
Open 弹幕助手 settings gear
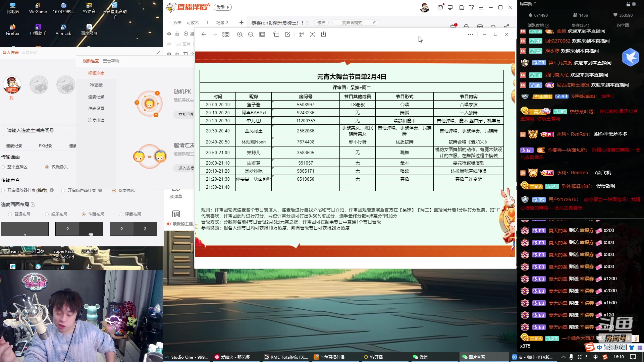click(x=634, y=4)
